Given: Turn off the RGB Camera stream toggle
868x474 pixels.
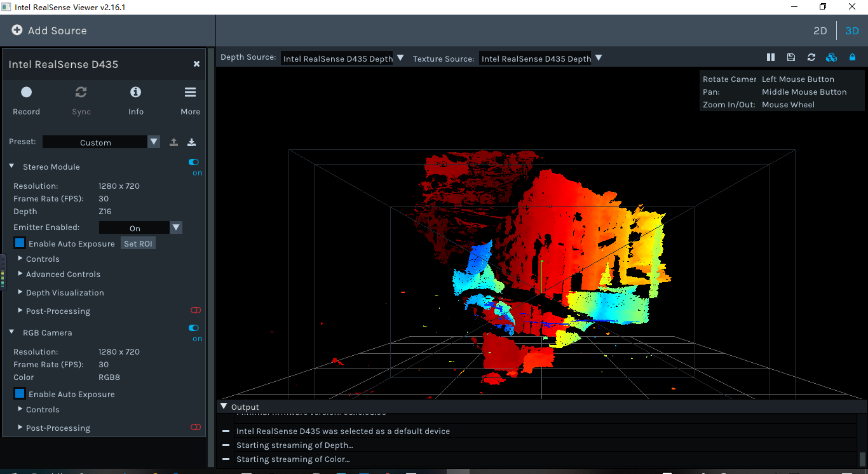Looking at the screenshot, I should [194, 328].
